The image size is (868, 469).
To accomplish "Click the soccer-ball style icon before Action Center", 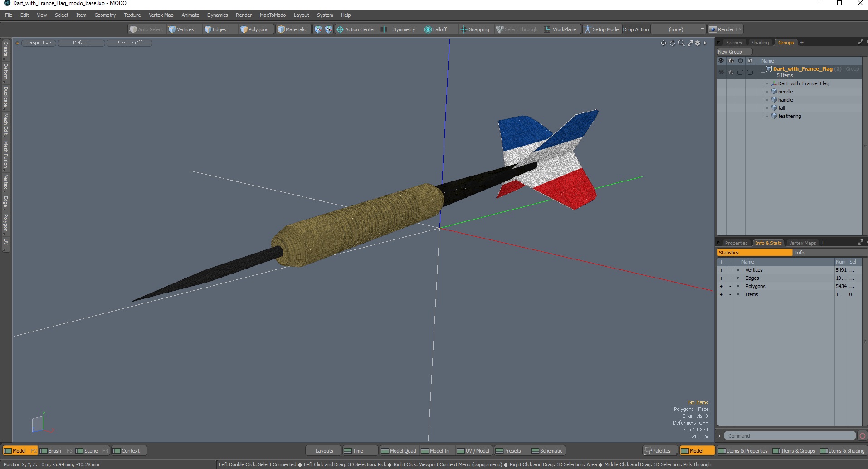I will click(329, 29).
